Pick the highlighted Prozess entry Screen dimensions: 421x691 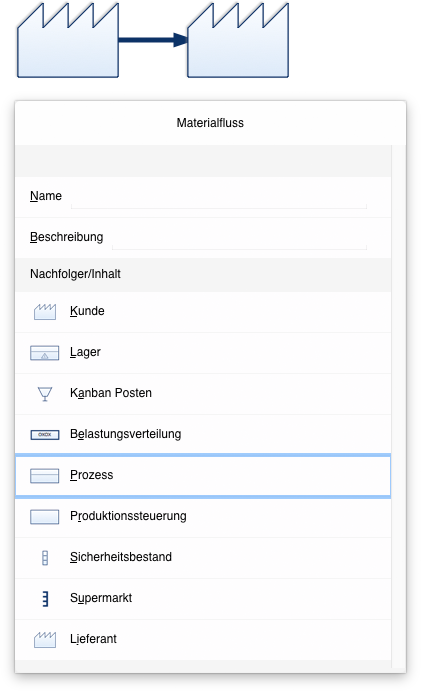pyautogui.click(x=203, y=476)
